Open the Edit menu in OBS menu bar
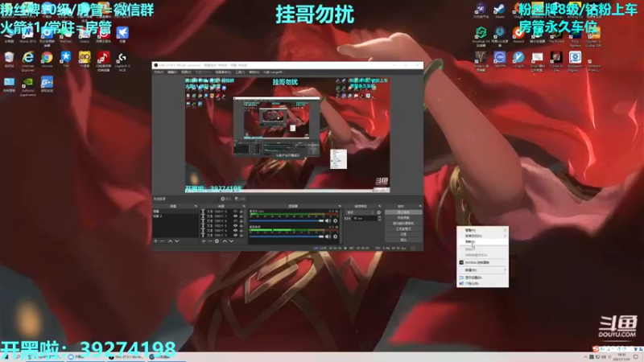644x362 pixels. click(172, 72)
